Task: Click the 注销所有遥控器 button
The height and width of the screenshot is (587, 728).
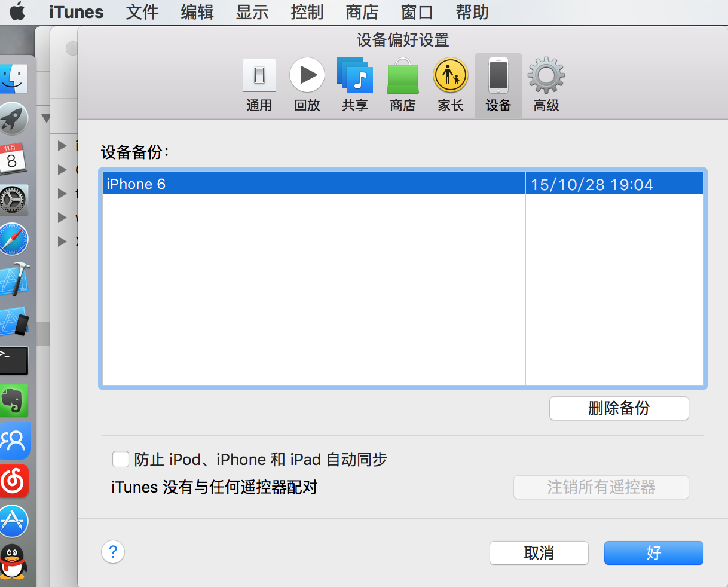Action: click(601, 487)
